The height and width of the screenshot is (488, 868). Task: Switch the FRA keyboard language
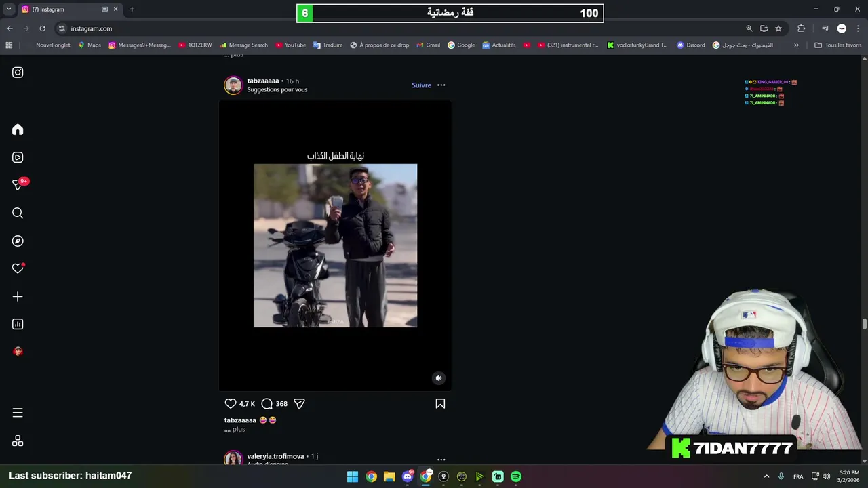pos(798,476)
